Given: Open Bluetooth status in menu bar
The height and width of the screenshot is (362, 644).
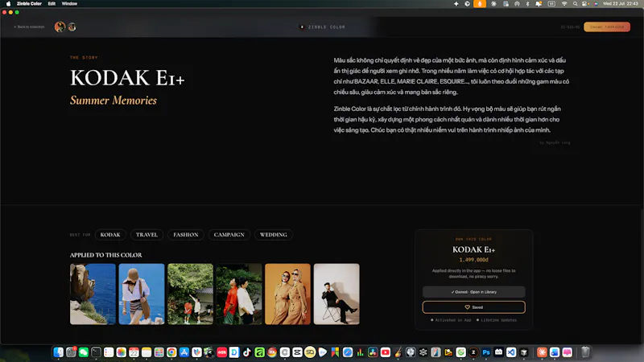Looking at the screenshot, I should (528, 4).
